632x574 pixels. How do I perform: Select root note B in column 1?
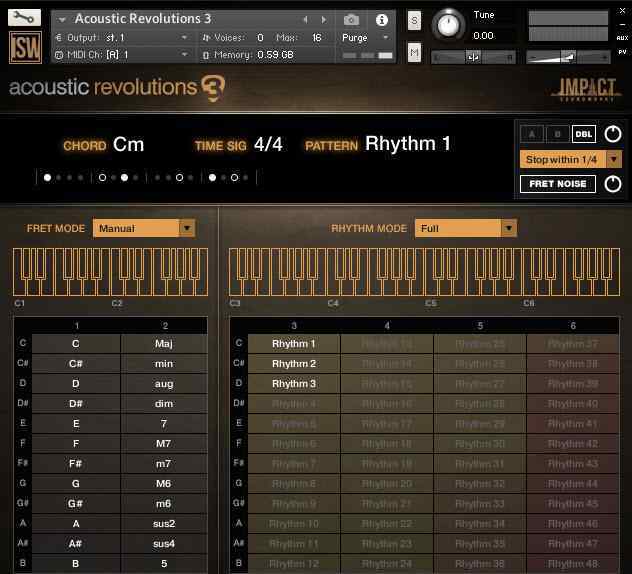(76, 564)
